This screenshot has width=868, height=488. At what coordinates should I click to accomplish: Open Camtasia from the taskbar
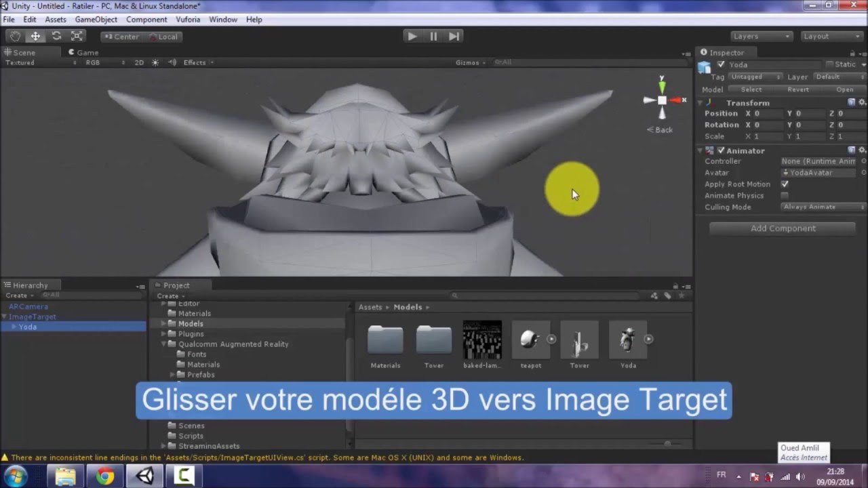[x=184, y=476]
